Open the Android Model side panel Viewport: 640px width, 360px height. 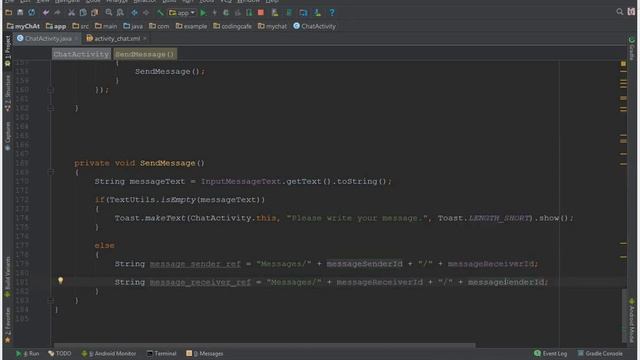pyautogui.click(x=631, y=320)
